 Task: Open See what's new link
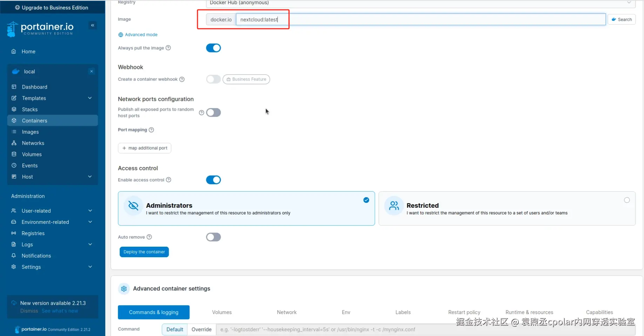tap(60, 311)
